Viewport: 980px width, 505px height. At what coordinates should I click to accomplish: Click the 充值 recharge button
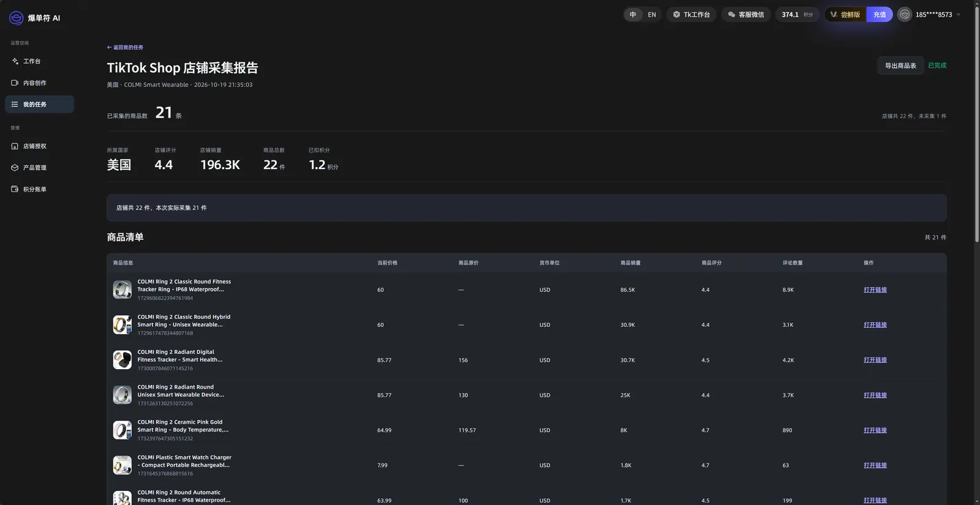click(880, 15)
